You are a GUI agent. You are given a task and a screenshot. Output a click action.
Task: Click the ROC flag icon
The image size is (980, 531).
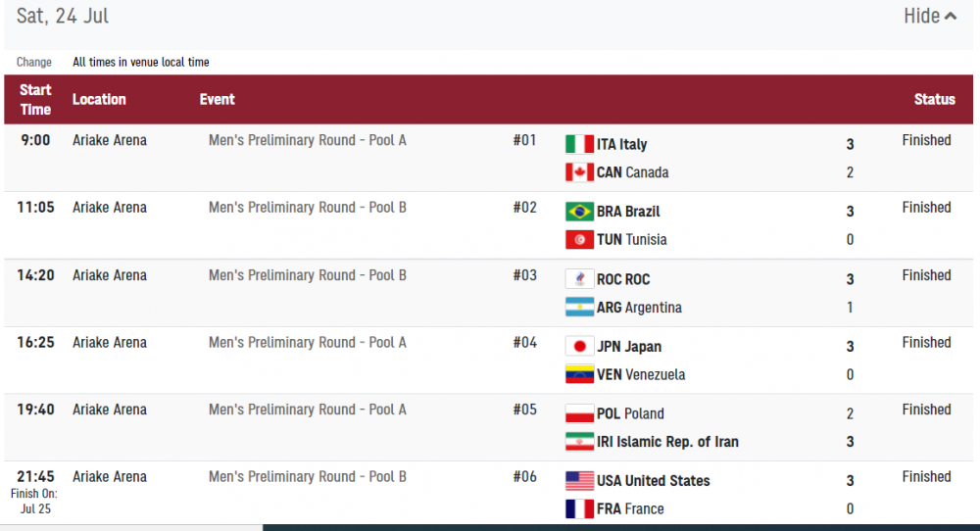click(579, 279)
